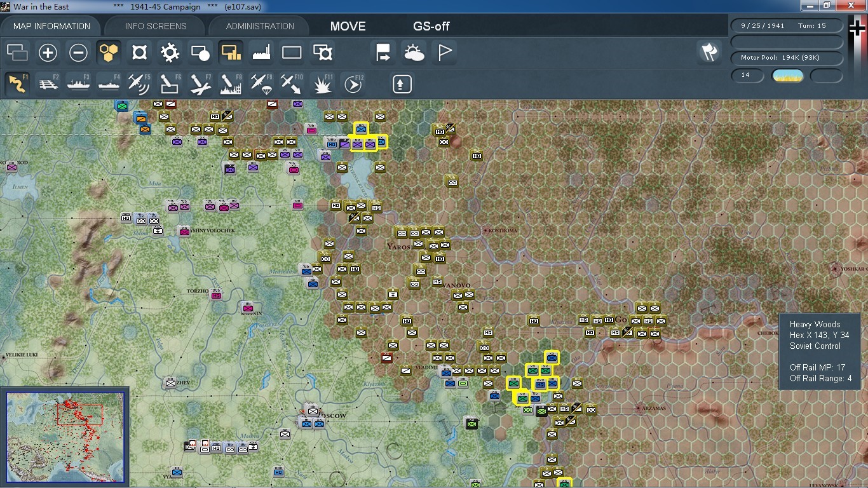Click the gear-shaped map overlay icon
The width and height of the screenshot is (868, 488).
point(170,52)
